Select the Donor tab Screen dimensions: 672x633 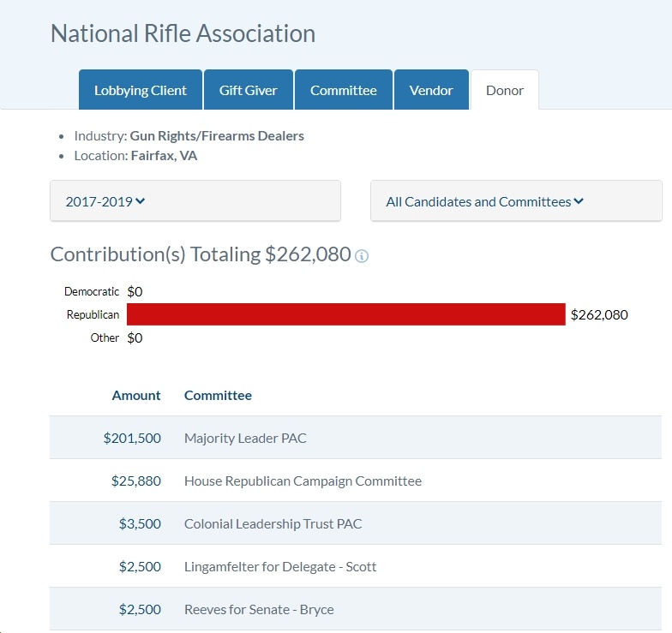[504, 90]
